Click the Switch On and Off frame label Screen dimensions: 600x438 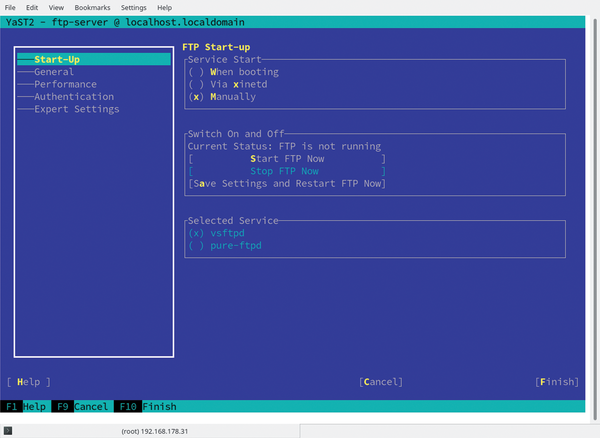[x=236, y=134]
